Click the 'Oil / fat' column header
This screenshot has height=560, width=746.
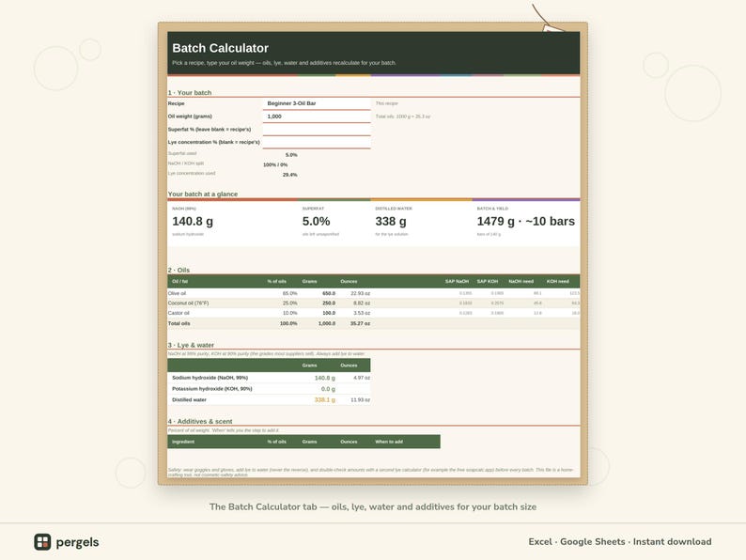click(x=179, y=281)
